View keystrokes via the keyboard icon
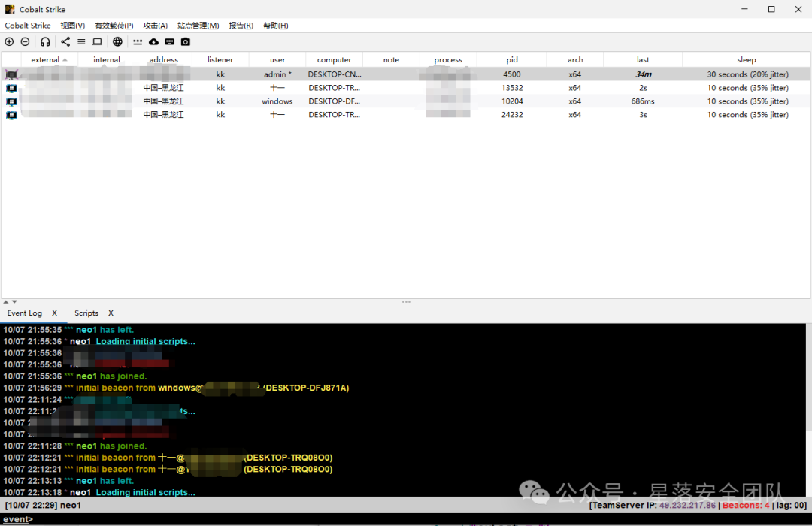Image resolution: width=812 pixels, height=526 pixels. [x=170, y=41]
